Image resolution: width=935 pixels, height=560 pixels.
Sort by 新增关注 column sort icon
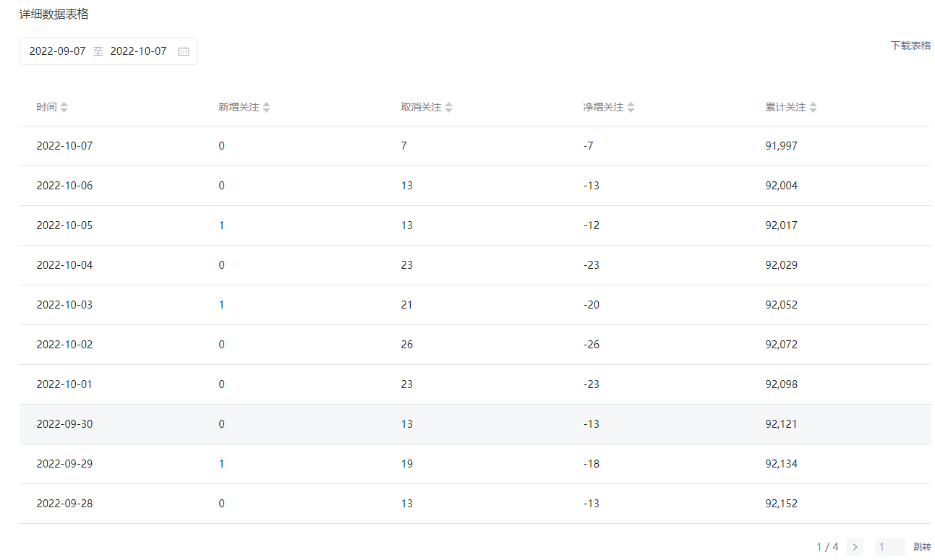(267, 107)
